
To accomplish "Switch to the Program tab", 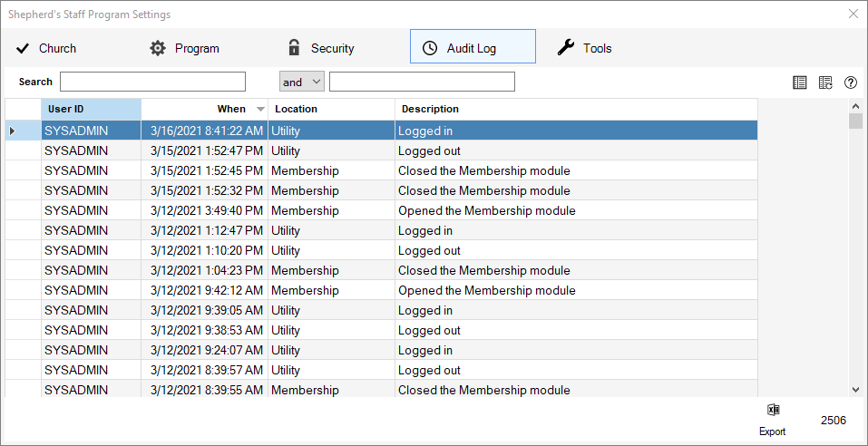I will coord(185,48).
